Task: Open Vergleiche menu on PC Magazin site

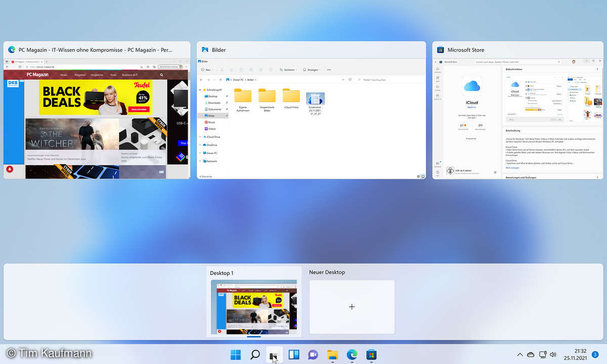Action: pos(97,75)
